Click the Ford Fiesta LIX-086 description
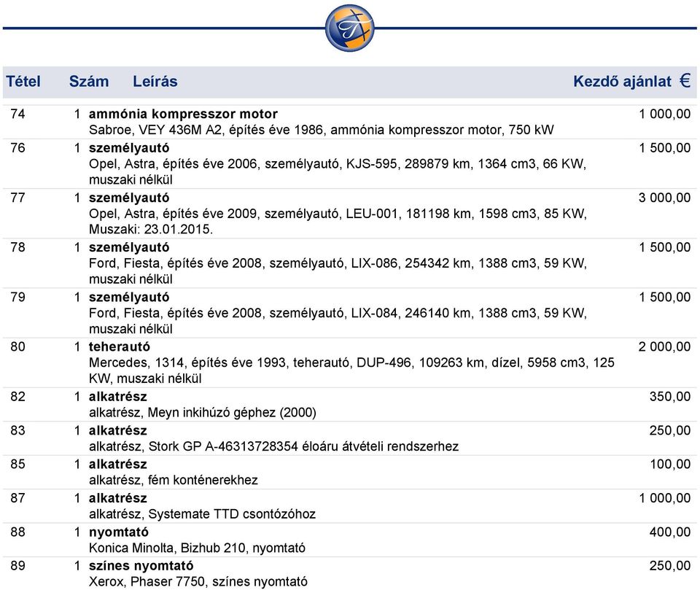 click(x=338, y=271)
